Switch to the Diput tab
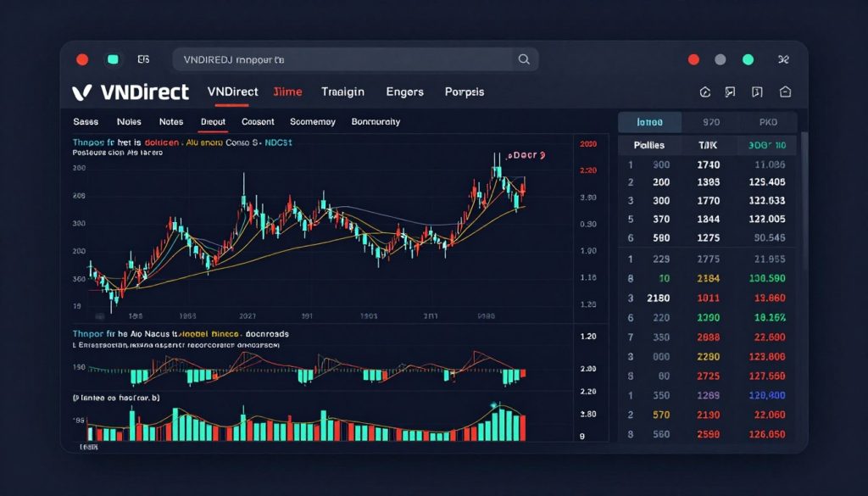Screen dimensions: 868x496 tap(213, 121)
